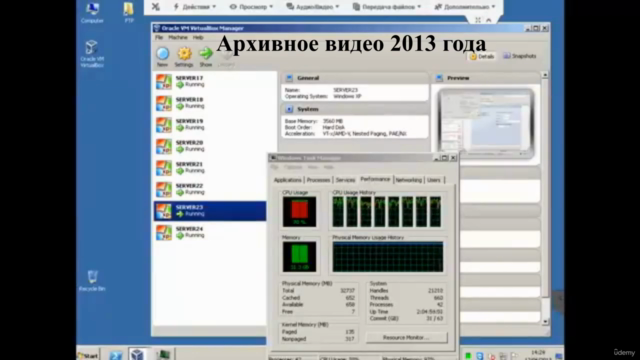Click the tools icon in remote session toolbar
This screenshot has height=360, width=640.
tap(156, 7)
